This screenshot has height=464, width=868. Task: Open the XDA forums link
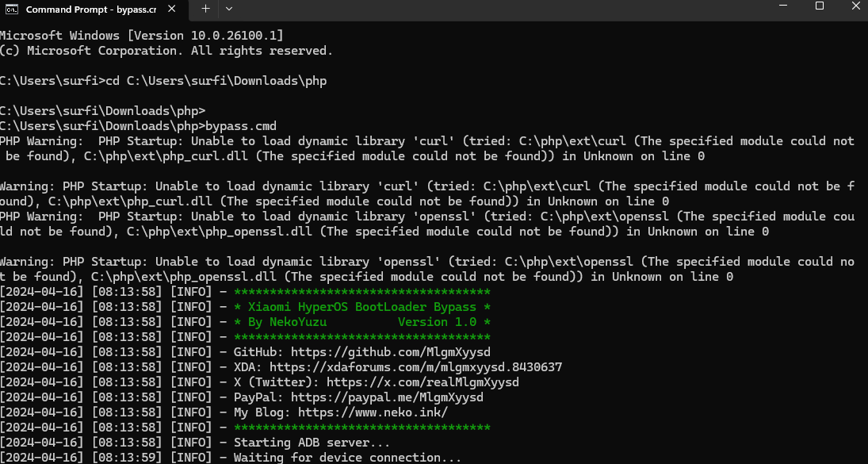(x=415, y=367)
